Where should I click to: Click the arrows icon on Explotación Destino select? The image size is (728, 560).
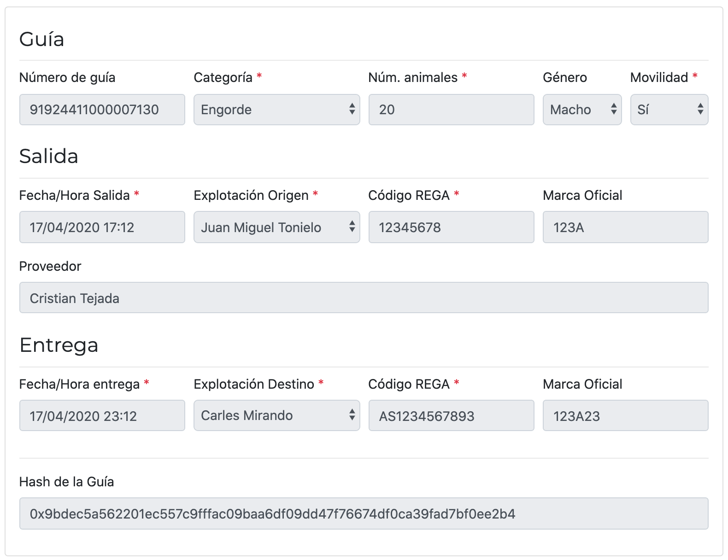352,415
